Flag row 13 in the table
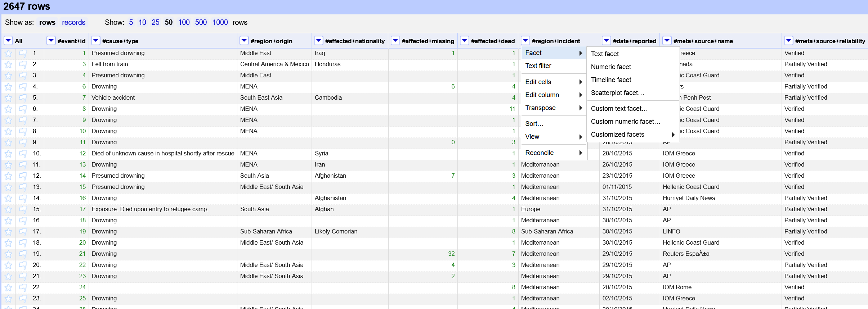Viewport: 868px width, 309px height. tap(23, 187)
